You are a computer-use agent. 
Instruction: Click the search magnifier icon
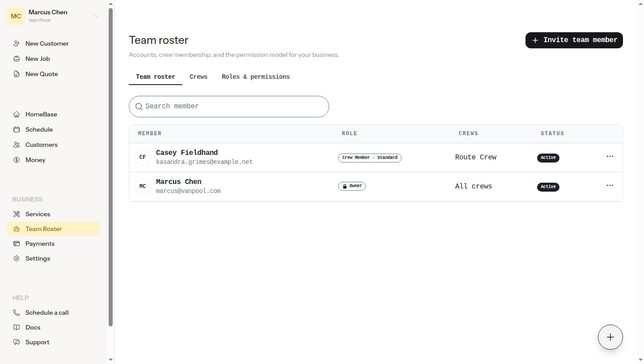(x=139, y=107)
